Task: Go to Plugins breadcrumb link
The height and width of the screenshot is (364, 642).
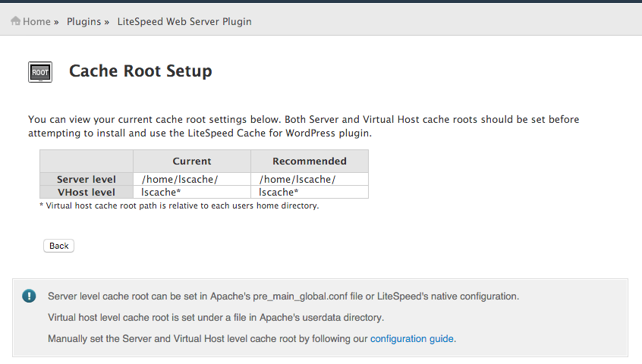Action: [84, 22]
